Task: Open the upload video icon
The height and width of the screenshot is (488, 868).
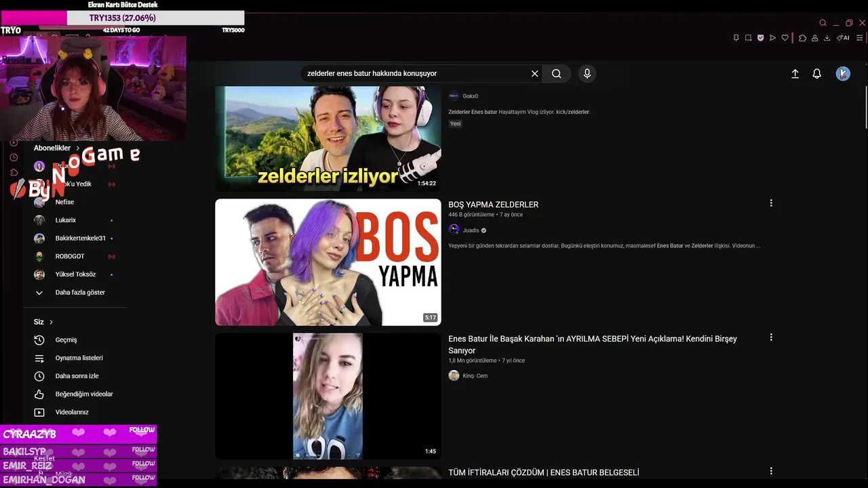Action: coord(795,74)
